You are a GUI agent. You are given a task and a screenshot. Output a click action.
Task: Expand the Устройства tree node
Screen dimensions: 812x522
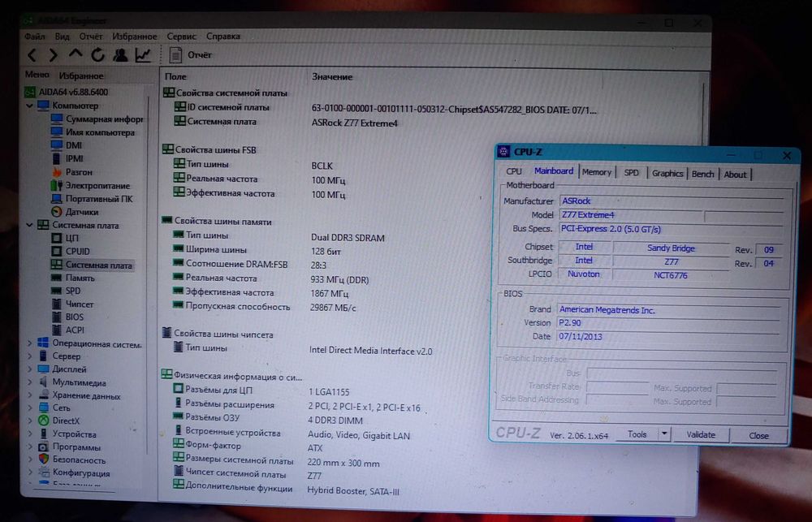coord(29,434)
